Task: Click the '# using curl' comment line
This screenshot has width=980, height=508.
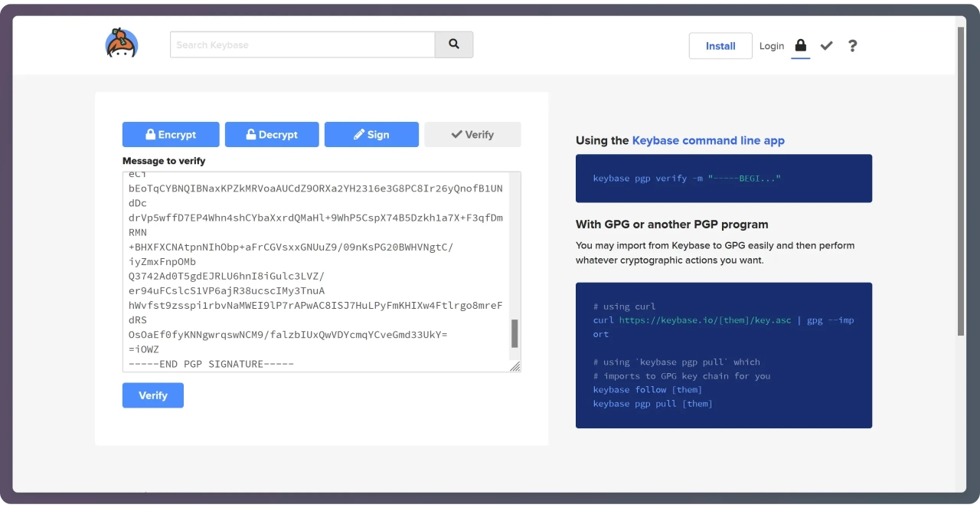Action: [624, 306]
